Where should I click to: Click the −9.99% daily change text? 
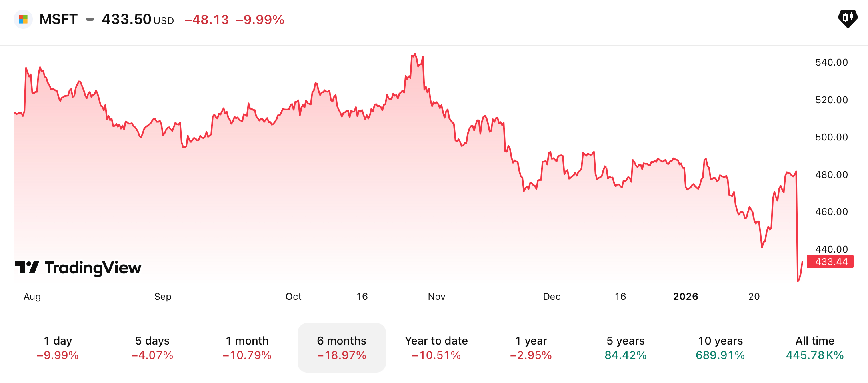coord(260,20)
